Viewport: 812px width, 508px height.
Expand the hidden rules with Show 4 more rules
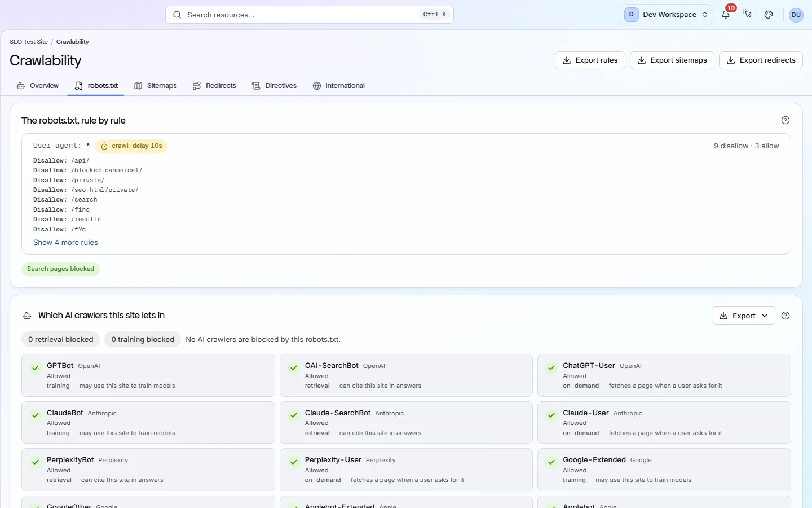click(65, 243)
